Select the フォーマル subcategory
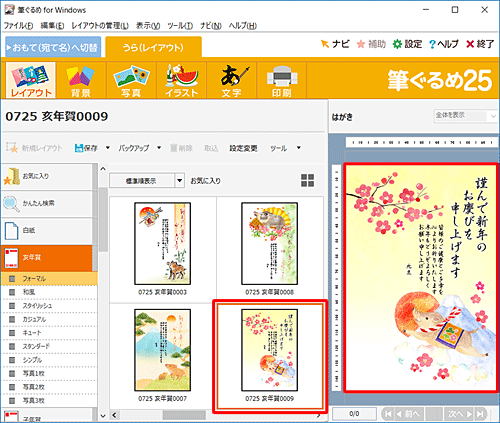 click(x=49, y=279)
